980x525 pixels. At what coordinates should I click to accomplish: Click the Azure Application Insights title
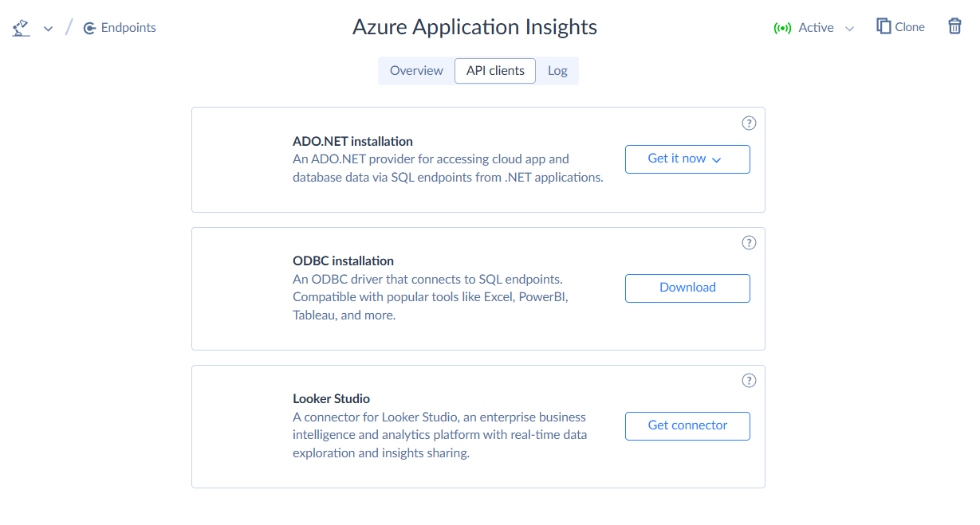coord(474,27)
